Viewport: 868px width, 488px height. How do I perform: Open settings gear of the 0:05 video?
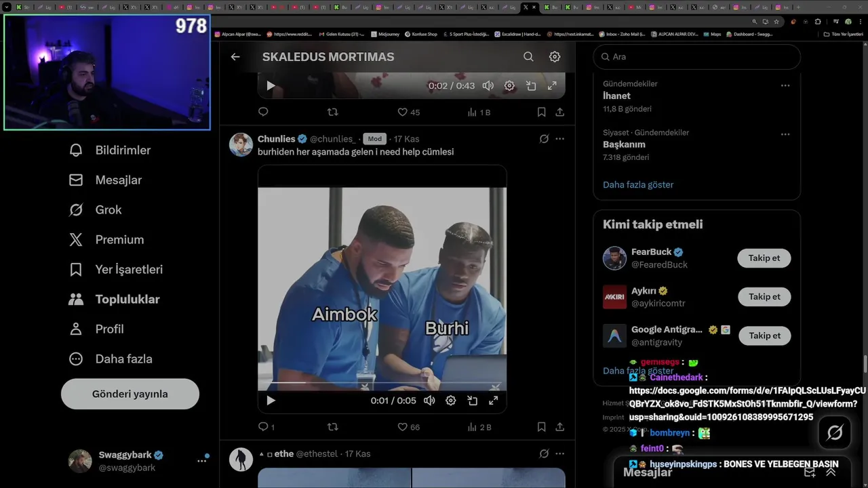pyautogui.click(x=451, y=401)
